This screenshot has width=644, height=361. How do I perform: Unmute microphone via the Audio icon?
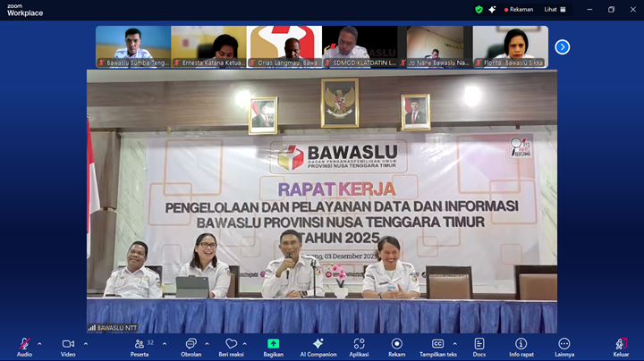(x=25, y=344)
